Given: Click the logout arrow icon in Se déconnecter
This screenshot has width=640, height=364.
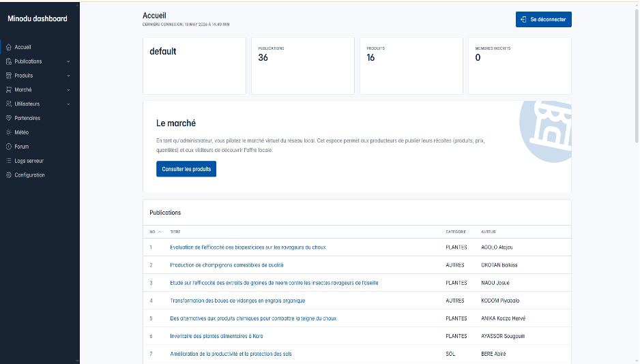Looking at the screenshot, I should [x=523, y=20].
